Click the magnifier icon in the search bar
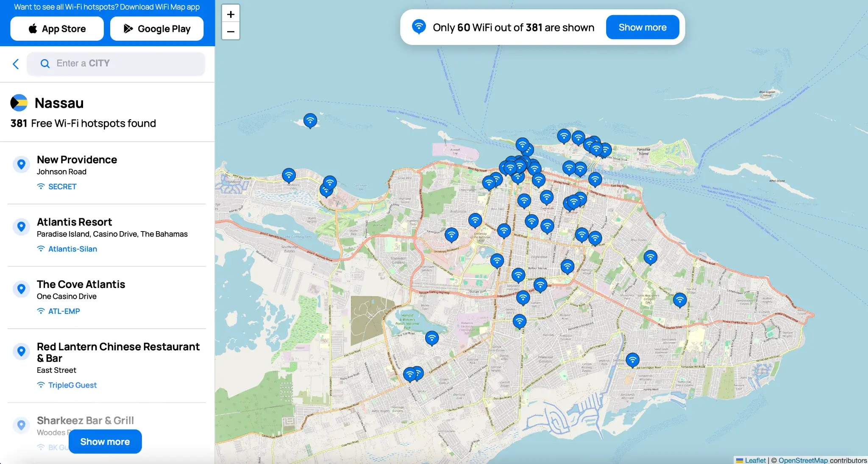Image resolution: width=868 pixels, height=464 pixels. click(x=45, y=64)
